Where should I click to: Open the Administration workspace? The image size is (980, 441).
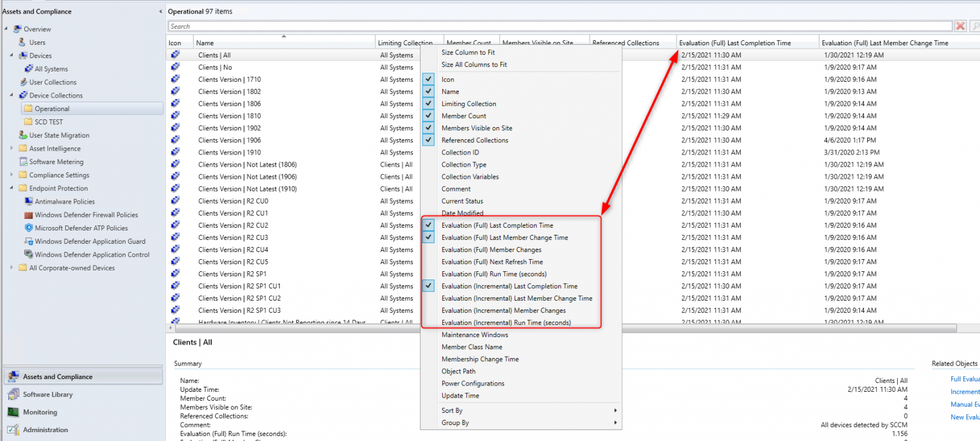(x=44, y=430)
